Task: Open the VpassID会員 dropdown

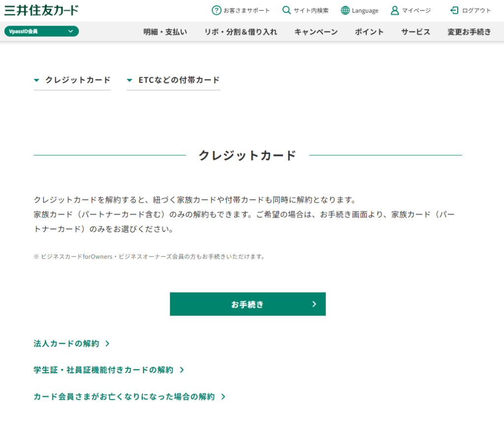Action: pyautogui.click(x=41, y=32)
